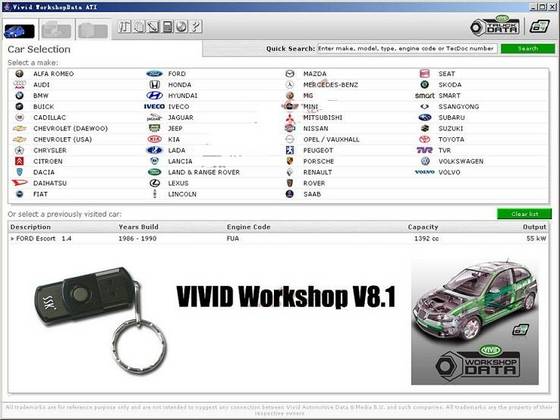
Task: Select the Toyota logo
Action: click(x=424, y=139)
